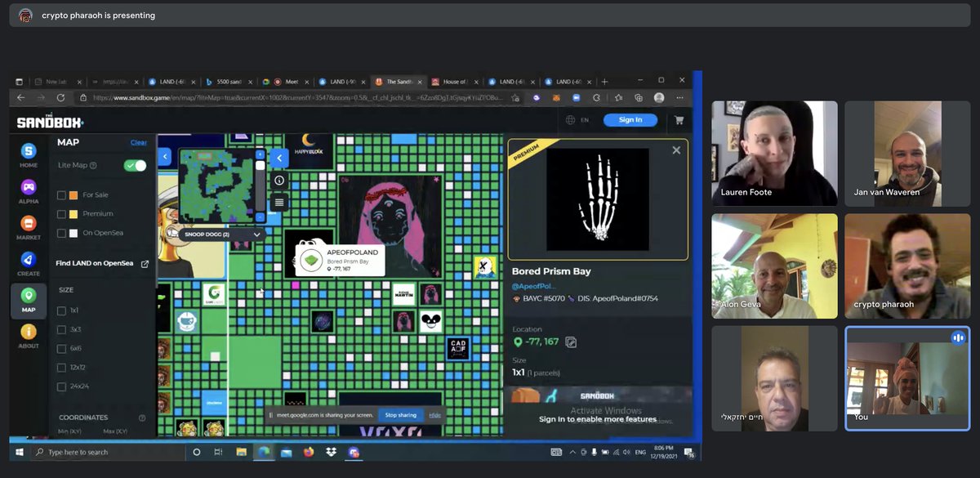The image size is (980, 478).
Task: Check the 1x1 size filter
Action: click(x=62, y=310)
